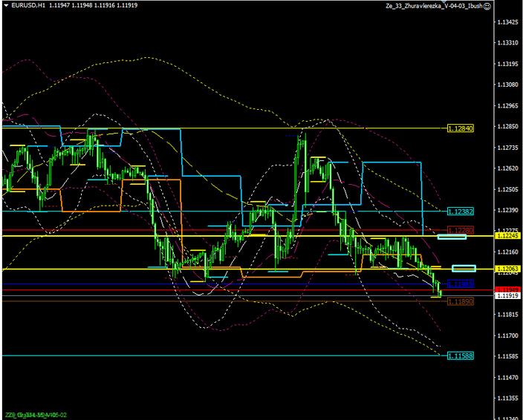Click the 1.11470 price scale value

(x=508, y=378)
